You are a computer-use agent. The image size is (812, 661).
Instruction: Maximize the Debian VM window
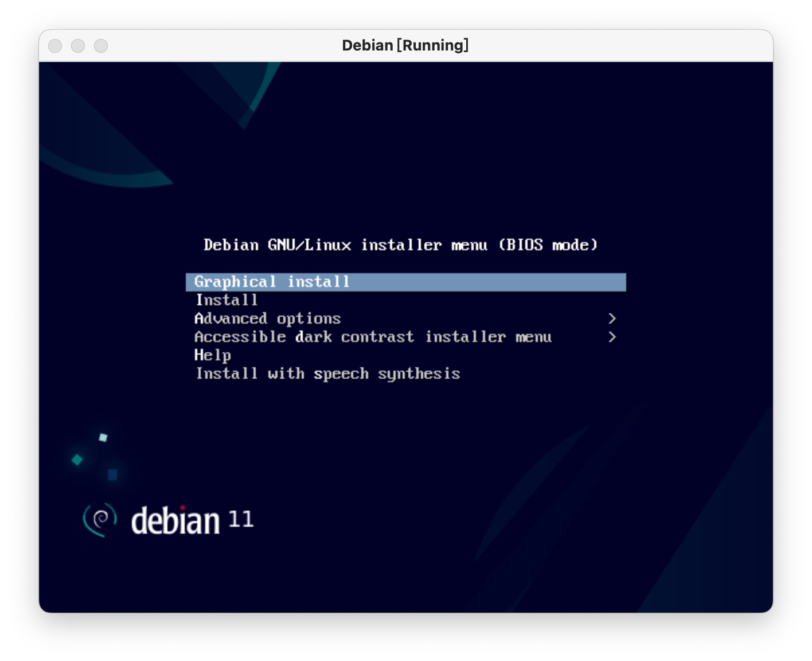coord(101,45)
